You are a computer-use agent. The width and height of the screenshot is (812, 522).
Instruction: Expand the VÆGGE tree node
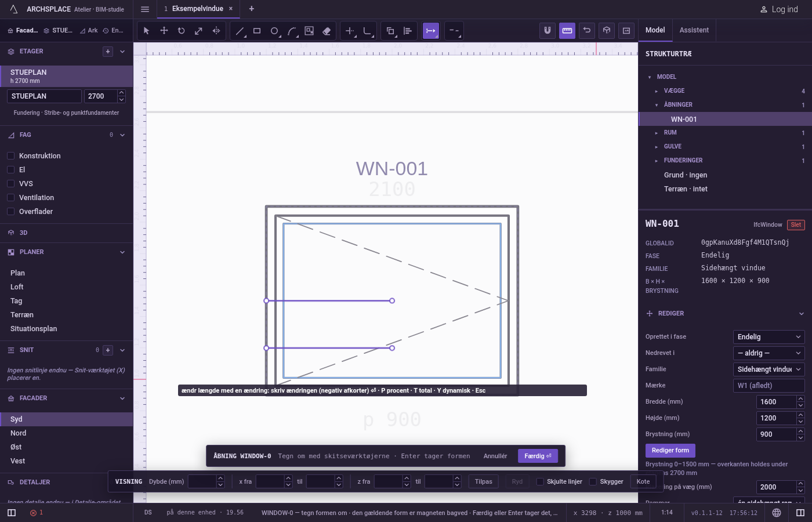[x=657, y=91]
